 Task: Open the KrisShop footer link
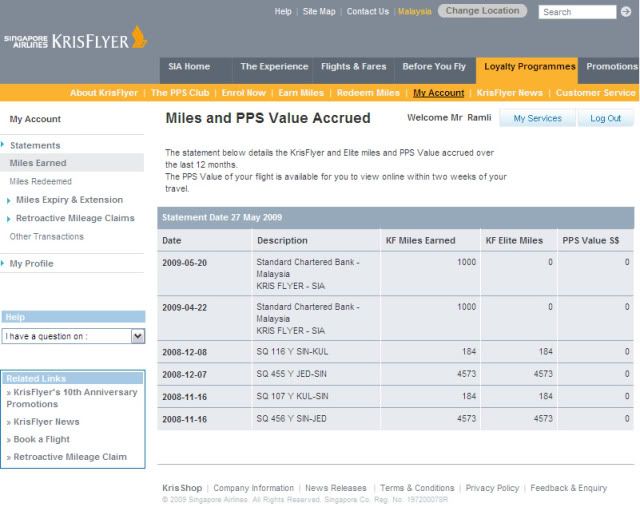pos(182,488)
